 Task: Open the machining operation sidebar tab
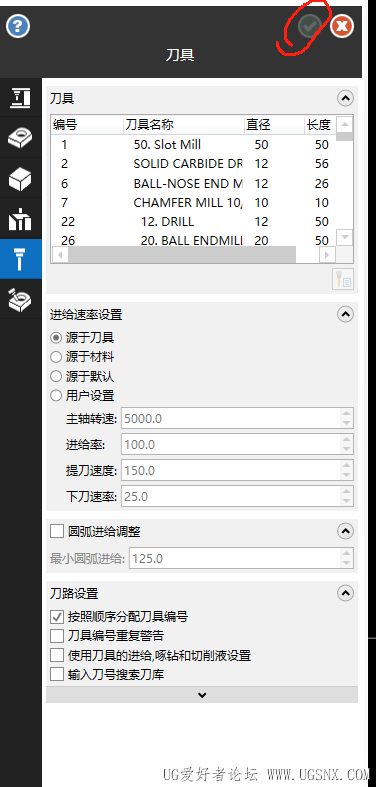point(21,300)
